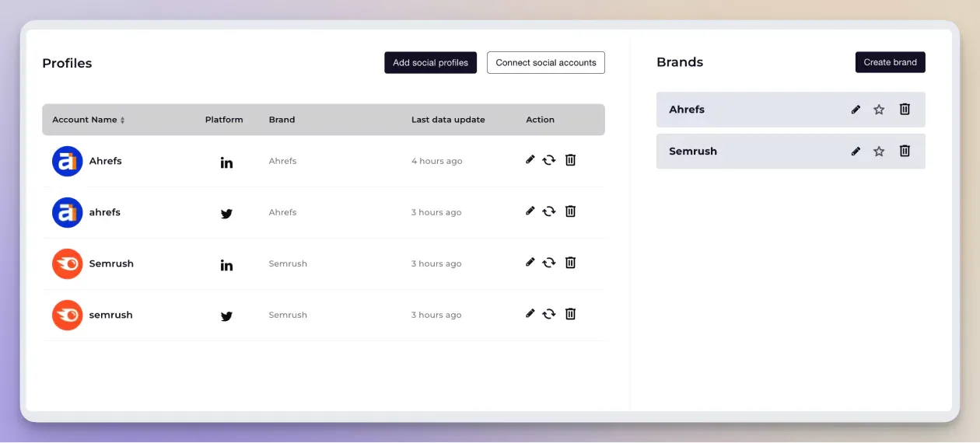Click the Action column header
The image size is (980, 443).
pos(540,120)
